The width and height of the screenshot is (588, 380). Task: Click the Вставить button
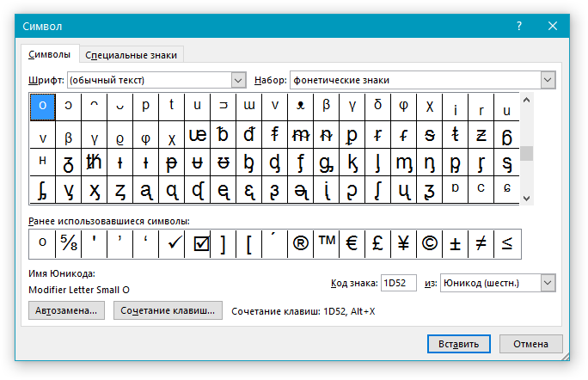tap(459, 344)
